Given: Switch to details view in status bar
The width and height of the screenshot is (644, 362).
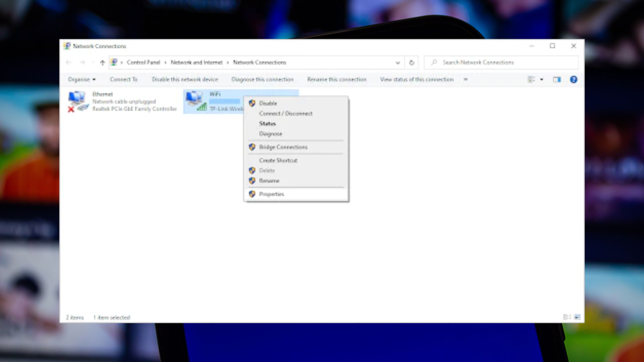Looking at the screenshot, I should [x=567, y=317].
